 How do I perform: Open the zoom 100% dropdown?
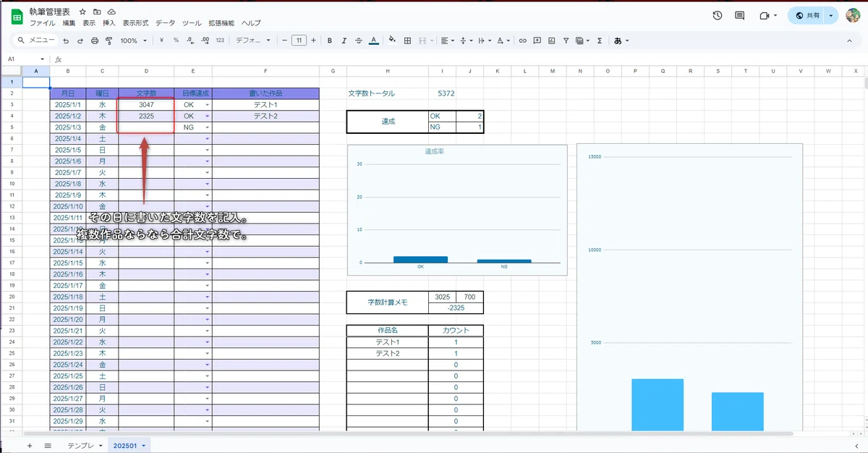click(x=134, y=41)
